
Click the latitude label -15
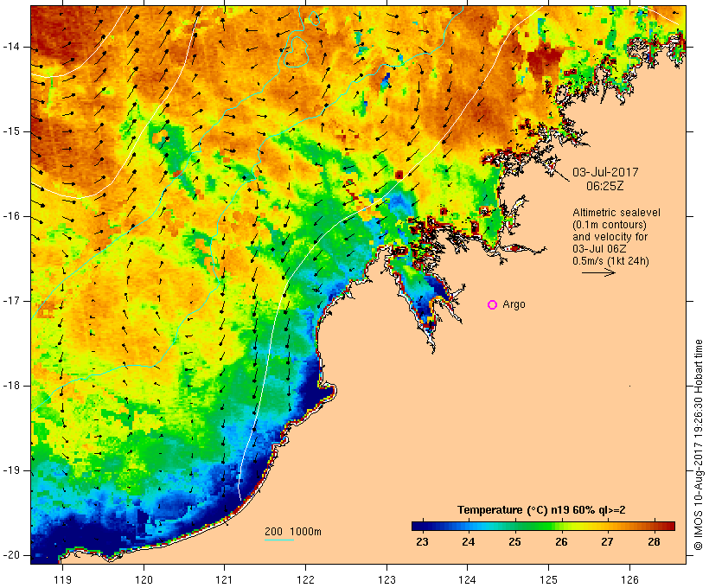pyautogui.click(x=11, y=131)
